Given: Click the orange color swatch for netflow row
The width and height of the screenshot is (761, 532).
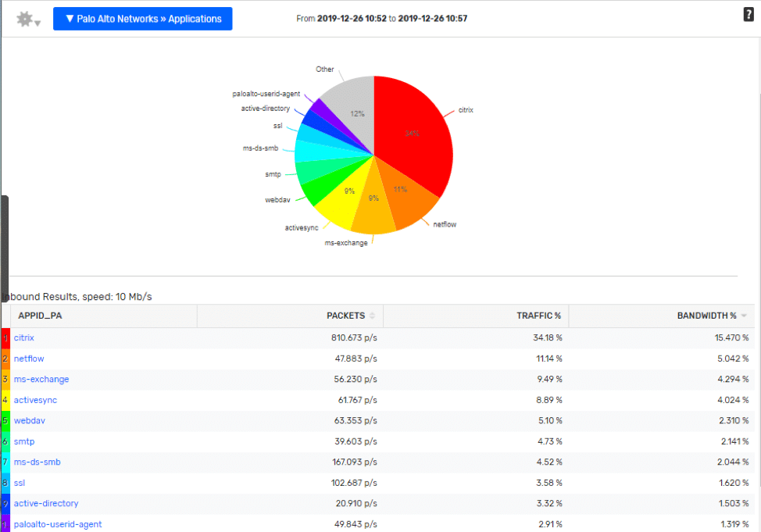Looking at the screenshot, I should 5,359.
